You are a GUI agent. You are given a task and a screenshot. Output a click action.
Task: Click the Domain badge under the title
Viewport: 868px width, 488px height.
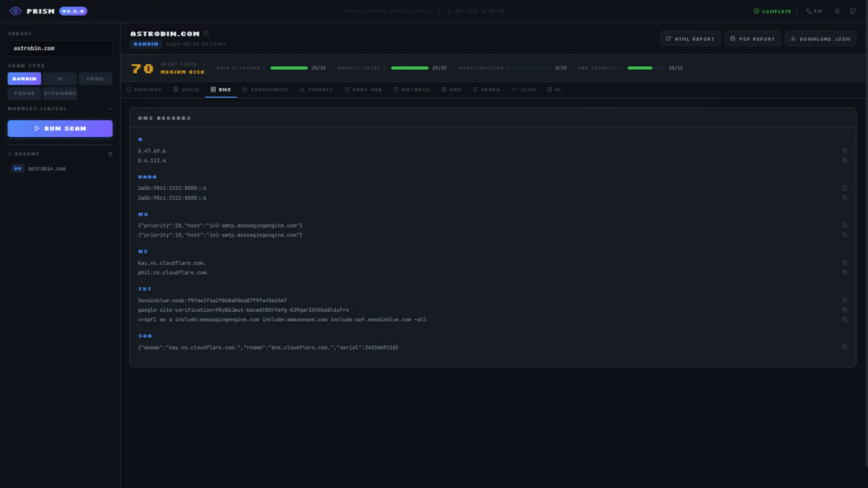[146, 44]
